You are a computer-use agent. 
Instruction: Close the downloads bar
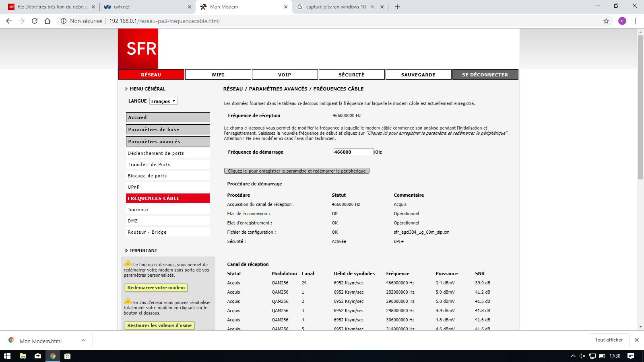point(636,340)
